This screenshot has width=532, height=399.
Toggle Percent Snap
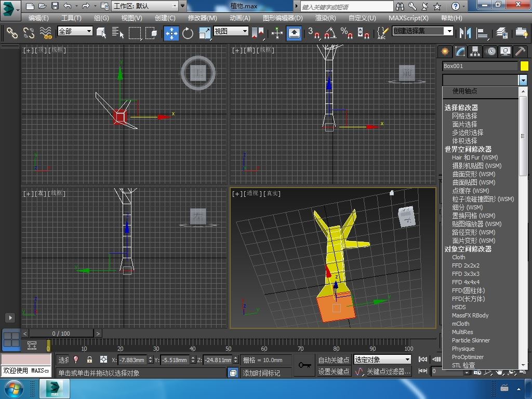(x=347, y=33)
